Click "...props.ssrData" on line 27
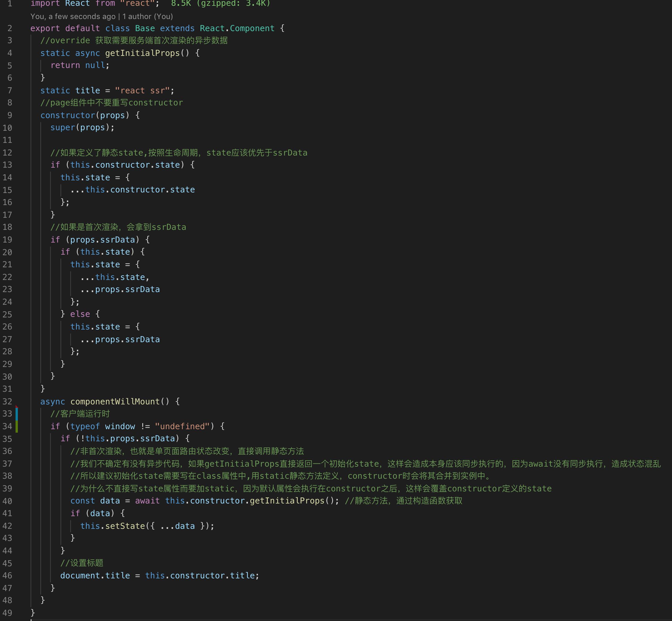The width and height of the screenshot is (672, 621). pos(120,339)
